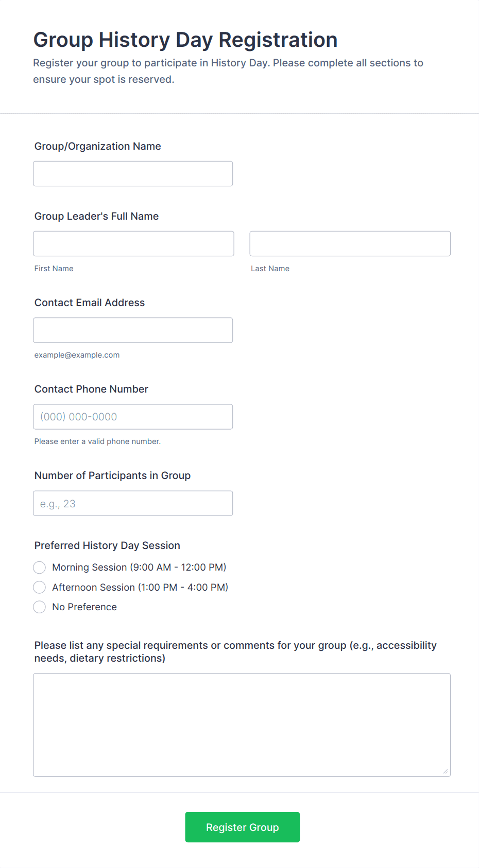The image size is (479, 868).
Task: Click the Number of Participants in Group label
Action: (x=112, y=475)
